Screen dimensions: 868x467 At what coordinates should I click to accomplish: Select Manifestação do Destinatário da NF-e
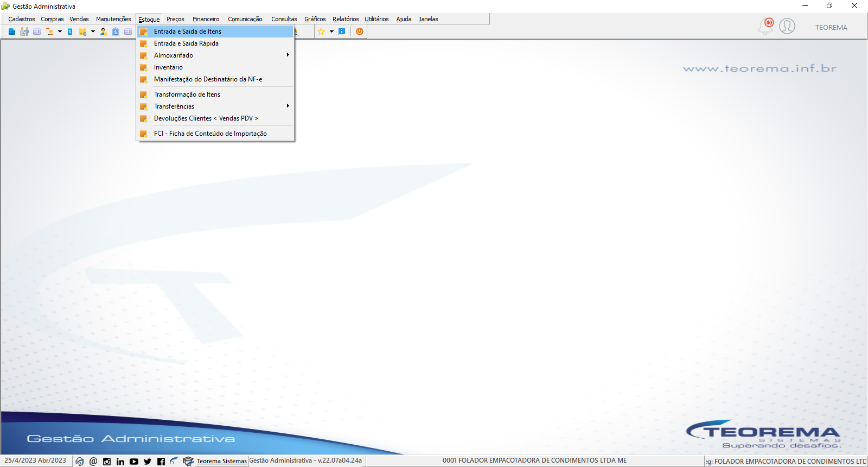215,79
